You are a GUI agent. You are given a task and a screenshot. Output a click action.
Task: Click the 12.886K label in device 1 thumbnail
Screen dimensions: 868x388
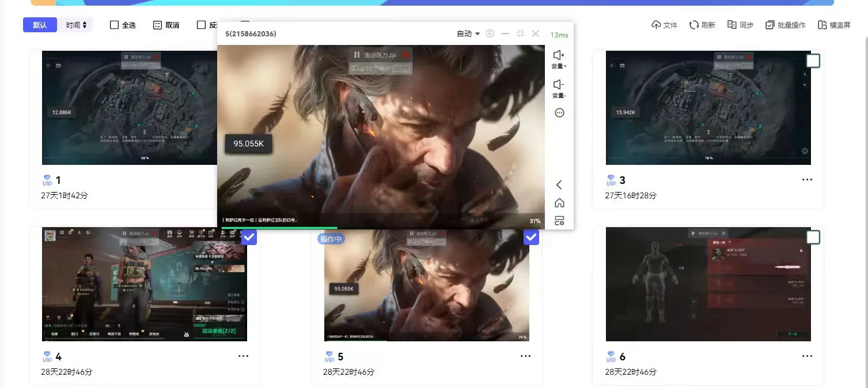tap(62, 112)
